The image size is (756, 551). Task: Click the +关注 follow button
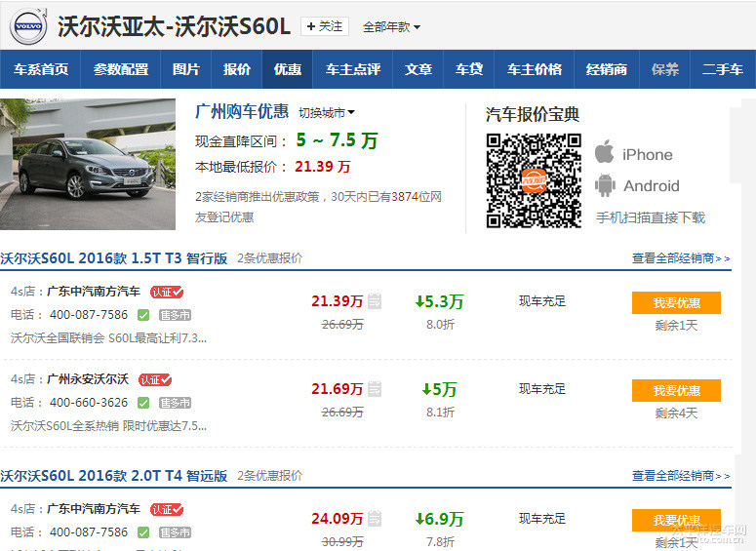[x=325, y=26]
